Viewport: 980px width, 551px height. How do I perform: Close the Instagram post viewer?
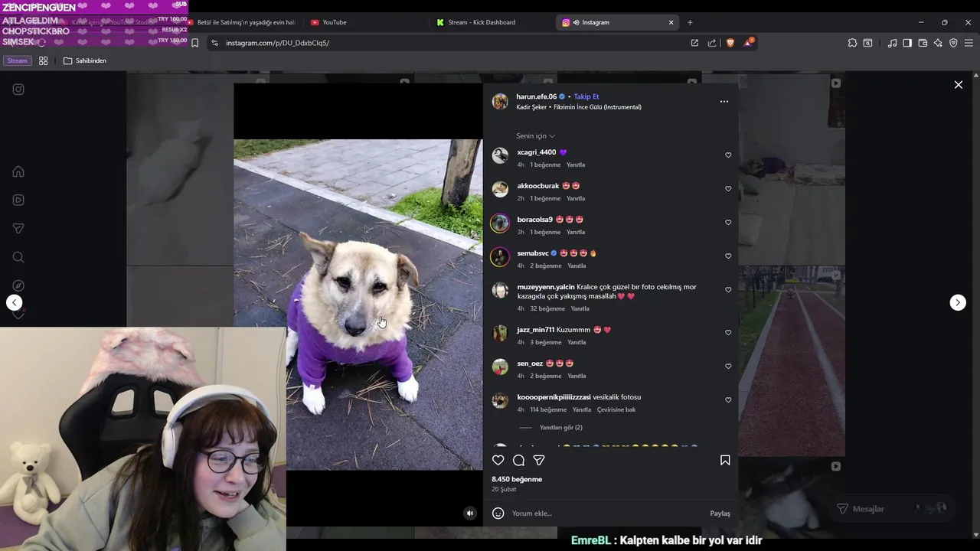coord(959,85)
